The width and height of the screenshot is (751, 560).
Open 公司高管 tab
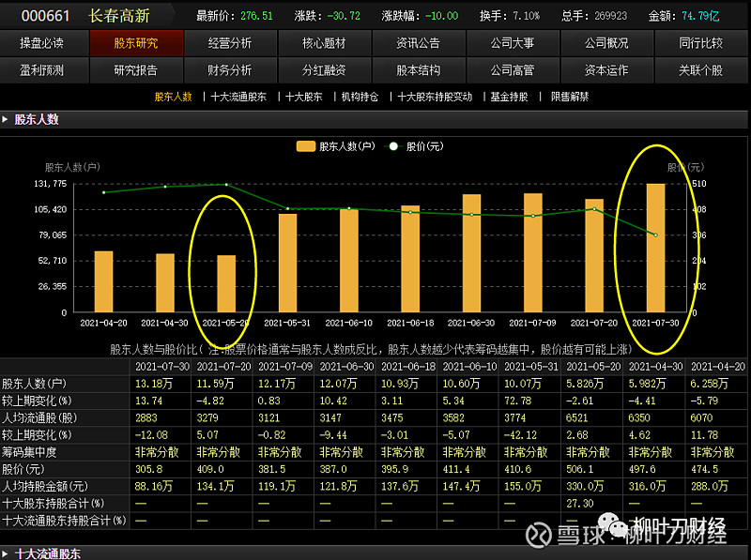[x=512, y=70]
